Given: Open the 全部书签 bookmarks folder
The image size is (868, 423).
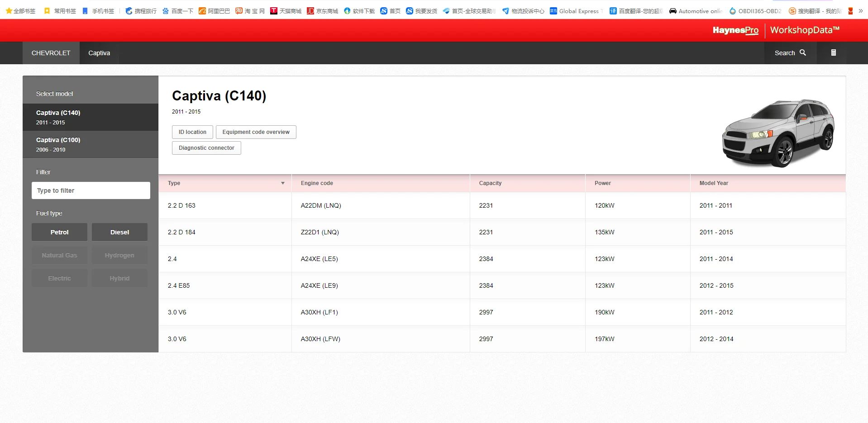Looking at the screenshot, I should point(20,11).
